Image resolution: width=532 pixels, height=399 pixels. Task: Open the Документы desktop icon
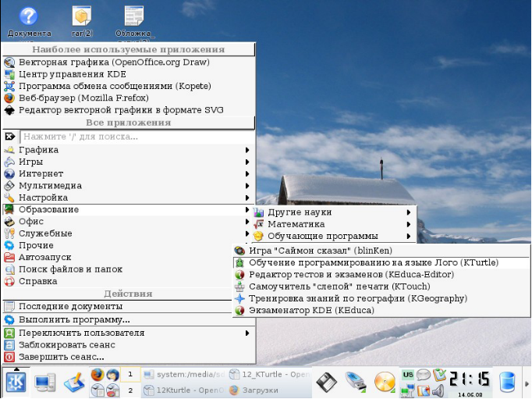(x=29, y=21)
